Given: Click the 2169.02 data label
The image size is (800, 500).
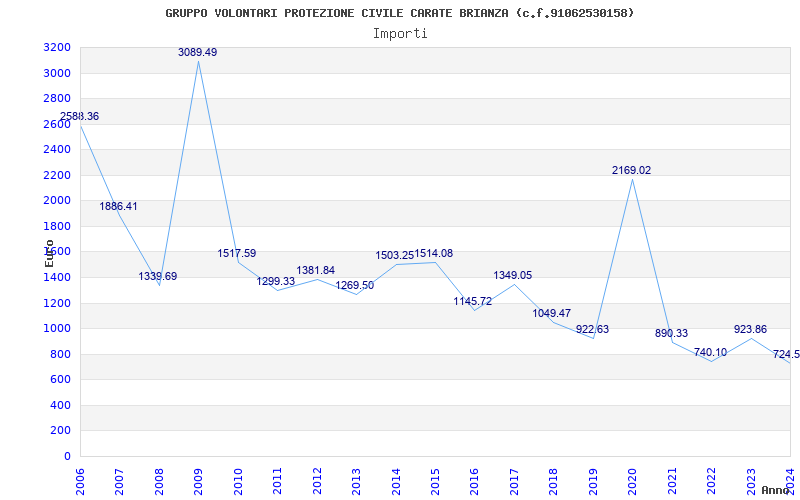Looking at the screenshot, I should pos(632,171).
